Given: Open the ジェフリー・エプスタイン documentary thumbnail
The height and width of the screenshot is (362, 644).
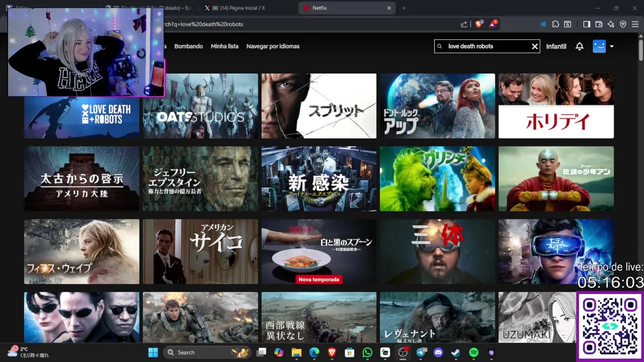Looking at the screenshot, I should (200, 178).
